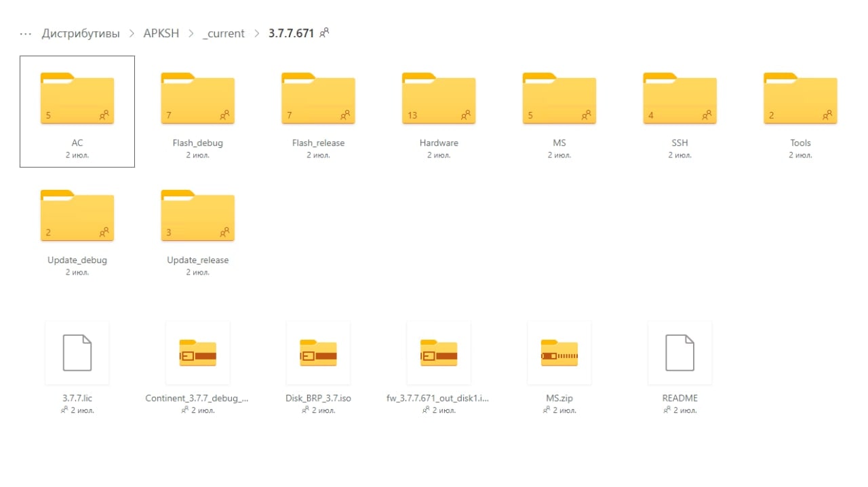Navigate to Дистрибутивы in the breadcrumb
The width and height of the screenshot is (868, 487).
[81, 33]
